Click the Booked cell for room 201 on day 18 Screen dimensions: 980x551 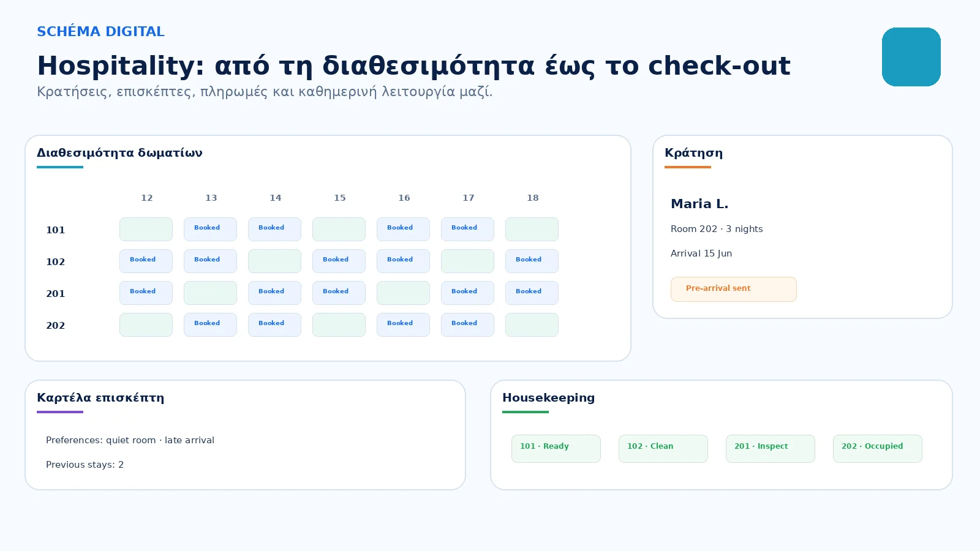[532, 293]
